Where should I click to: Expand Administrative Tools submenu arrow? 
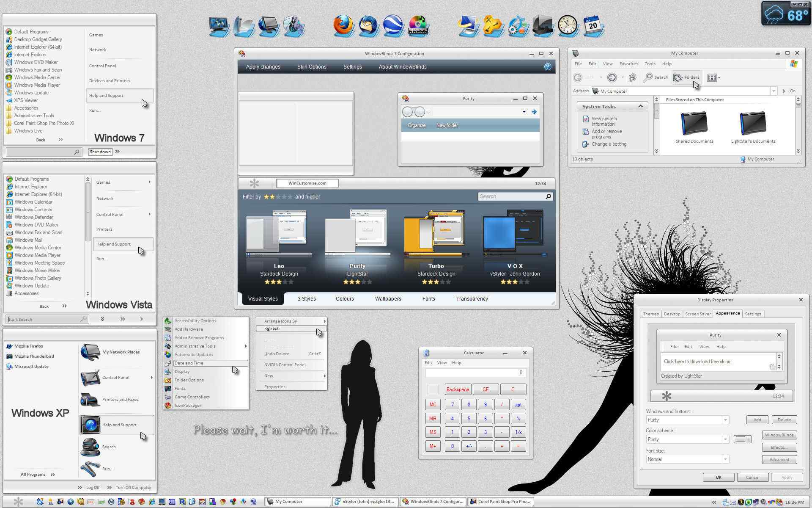[246, 346]
